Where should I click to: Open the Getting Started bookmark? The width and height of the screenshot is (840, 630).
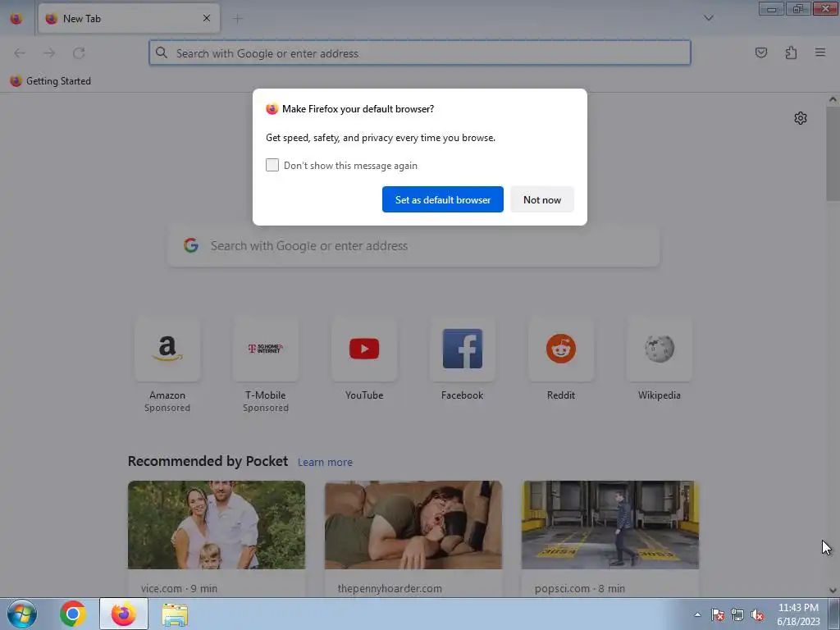(x=51, y=81)
